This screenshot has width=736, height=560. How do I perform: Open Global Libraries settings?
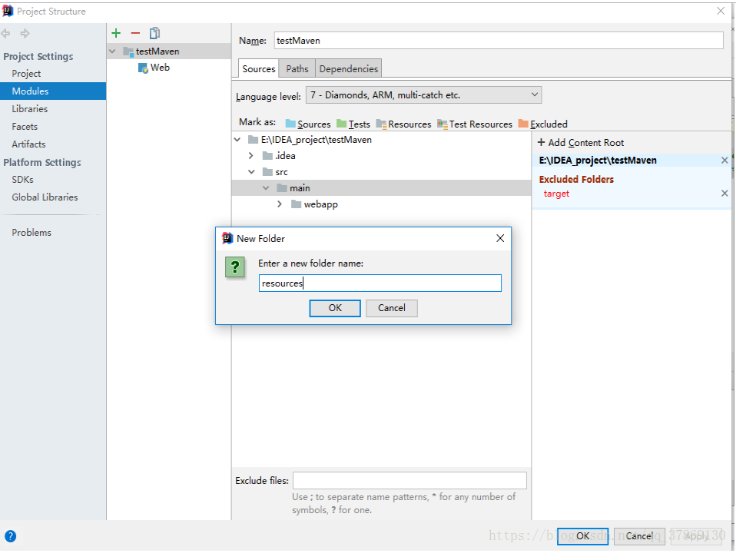pos(45,197)
